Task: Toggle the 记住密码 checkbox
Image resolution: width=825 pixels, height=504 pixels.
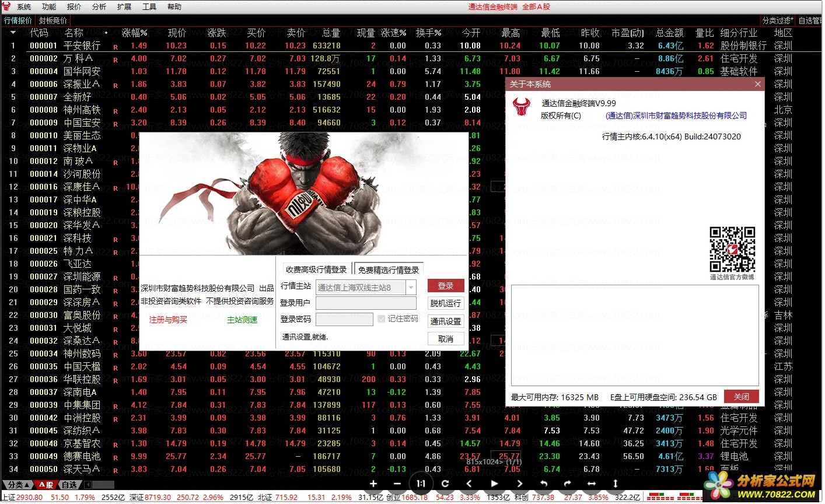Action: (x=382, y=318)
